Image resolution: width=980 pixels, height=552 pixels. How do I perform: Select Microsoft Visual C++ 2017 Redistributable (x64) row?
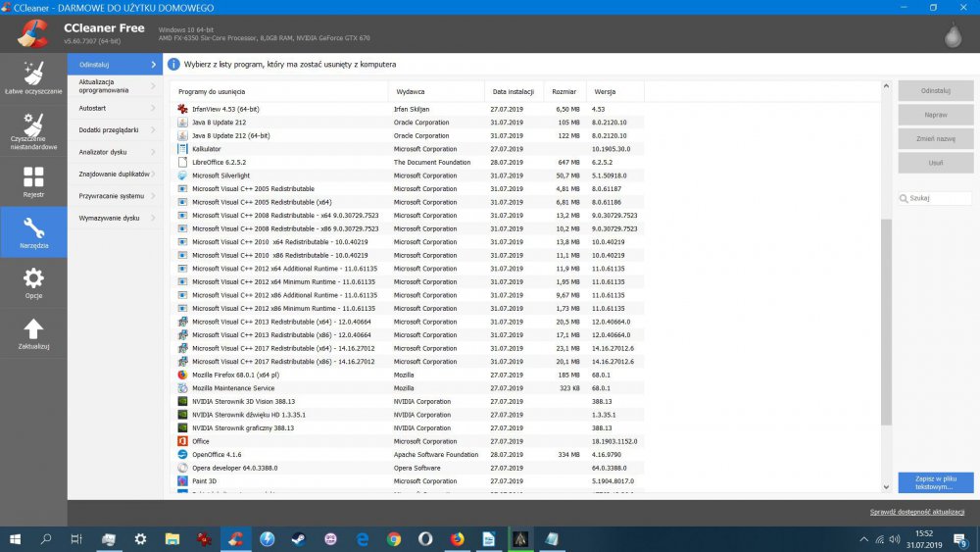(x=408, y=348)
